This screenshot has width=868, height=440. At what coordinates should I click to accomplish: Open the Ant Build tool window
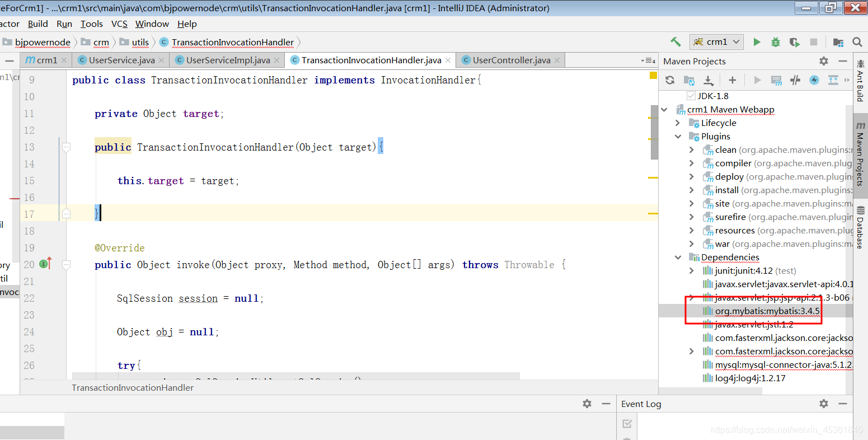[860, 82]
